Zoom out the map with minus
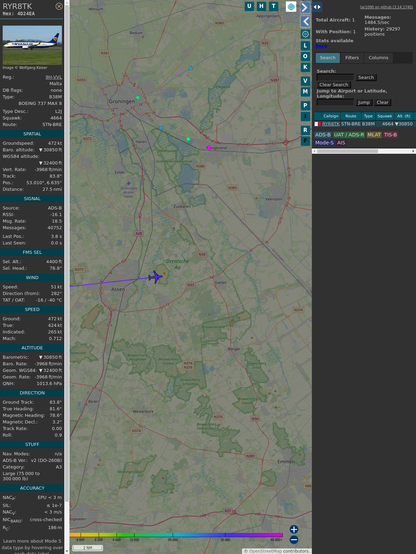This screenshot has width=416, height=554. point(294,540)
